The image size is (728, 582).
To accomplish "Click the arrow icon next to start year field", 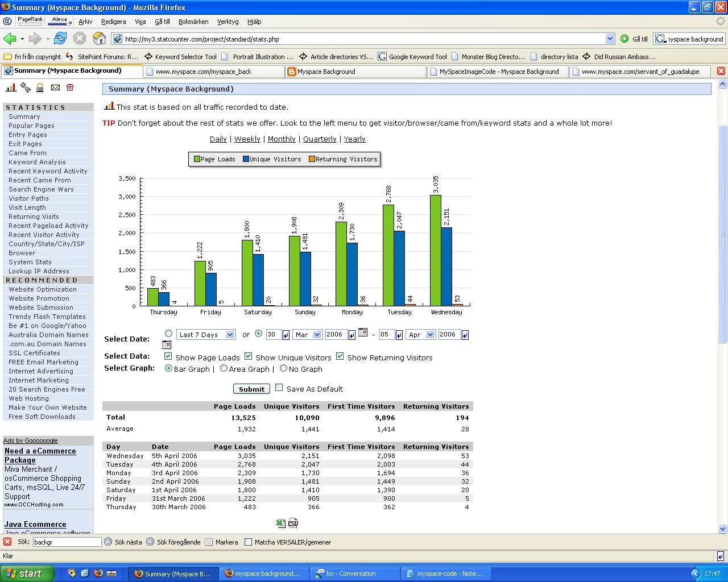I will coord(351,335).
